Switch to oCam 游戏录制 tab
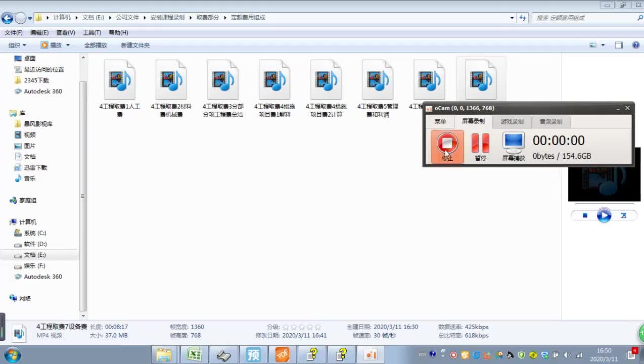Viewport: 644px width, 364px height. [512, 121]
